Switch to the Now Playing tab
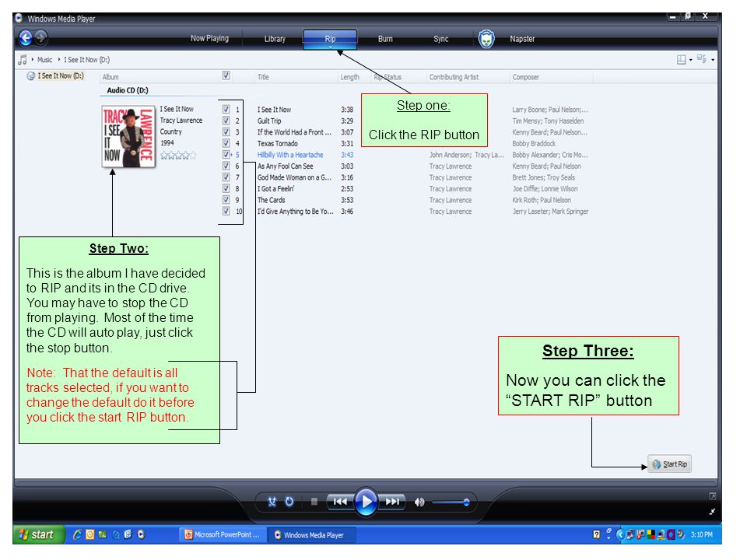 (209, 38)
